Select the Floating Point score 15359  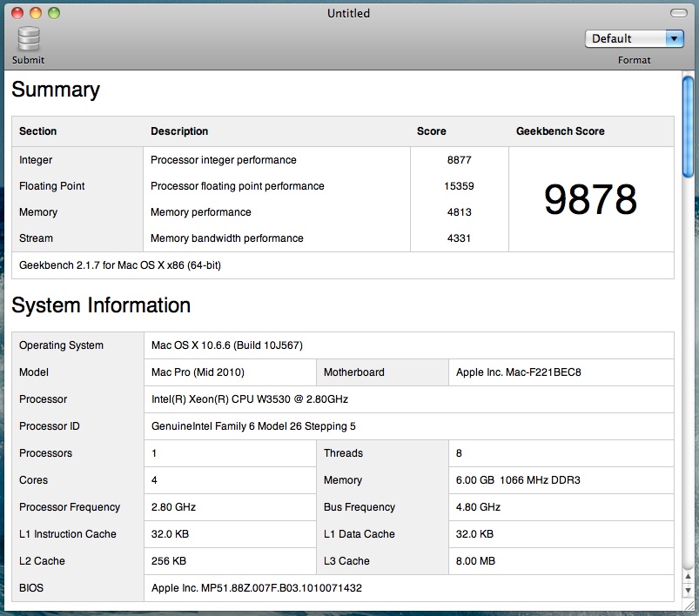tap(459, 186)
